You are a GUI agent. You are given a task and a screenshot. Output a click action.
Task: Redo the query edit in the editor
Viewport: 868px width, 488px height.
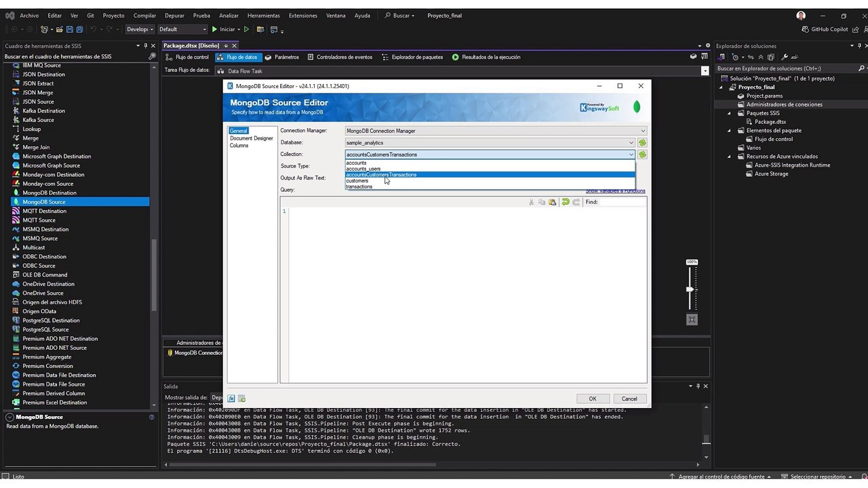pyautogui.click(x=576, y=202)
